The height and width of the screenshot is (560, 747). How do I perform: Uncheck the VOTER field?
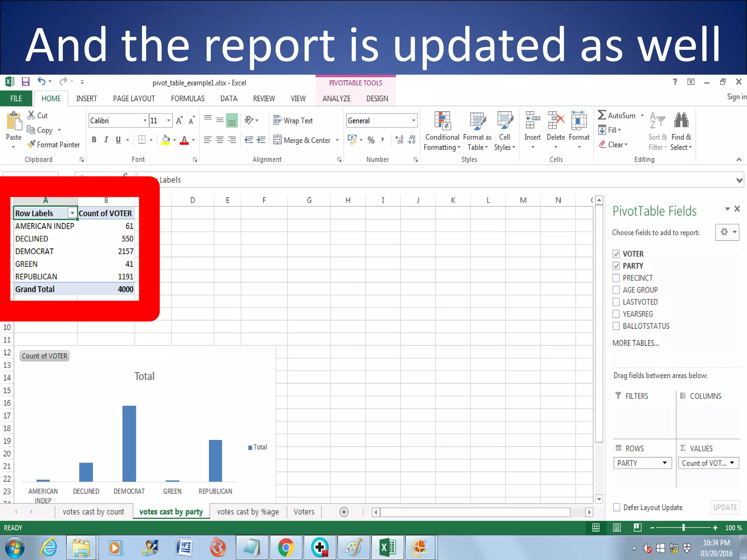[x=616, y=254]
